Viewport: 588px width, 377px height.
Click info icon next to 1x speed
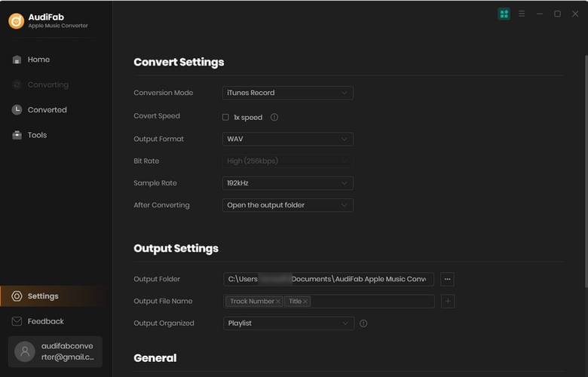[x=274, y=117]
